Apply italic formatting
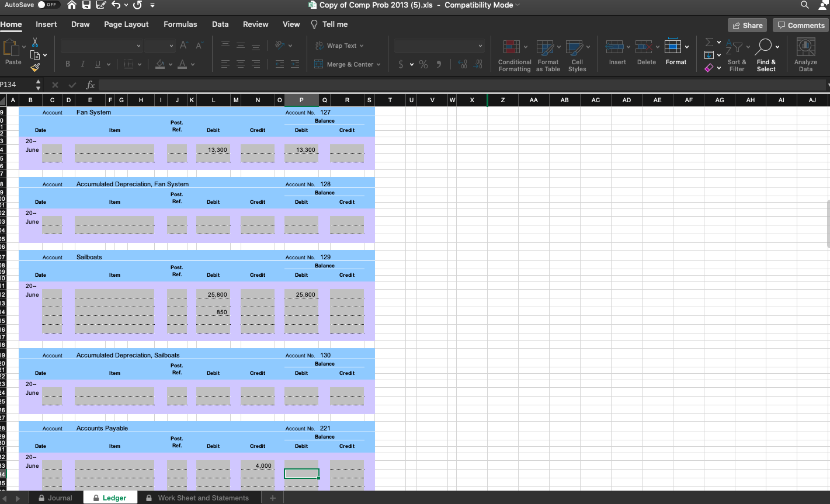Image resolution: width=830 pixels, height=504 pixels. 81,63
